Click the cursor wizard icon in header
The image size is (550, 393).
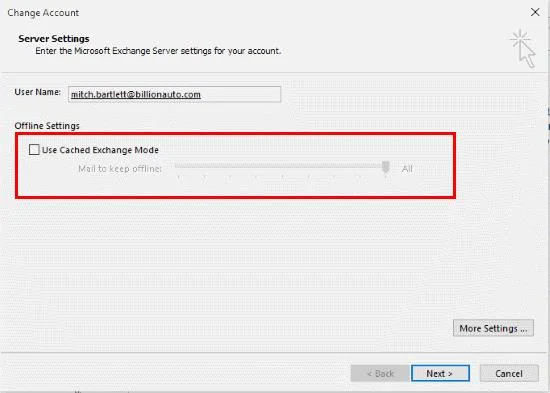tap(523, 49)
